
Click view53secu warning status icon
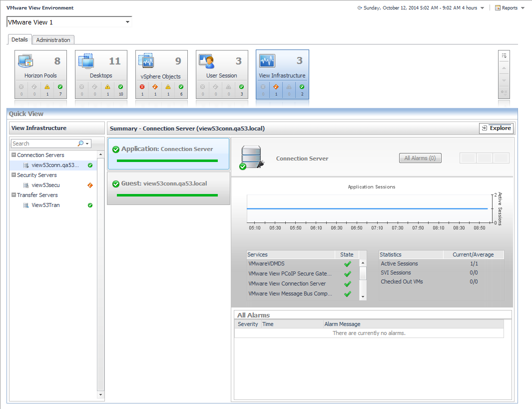(90, 185)
